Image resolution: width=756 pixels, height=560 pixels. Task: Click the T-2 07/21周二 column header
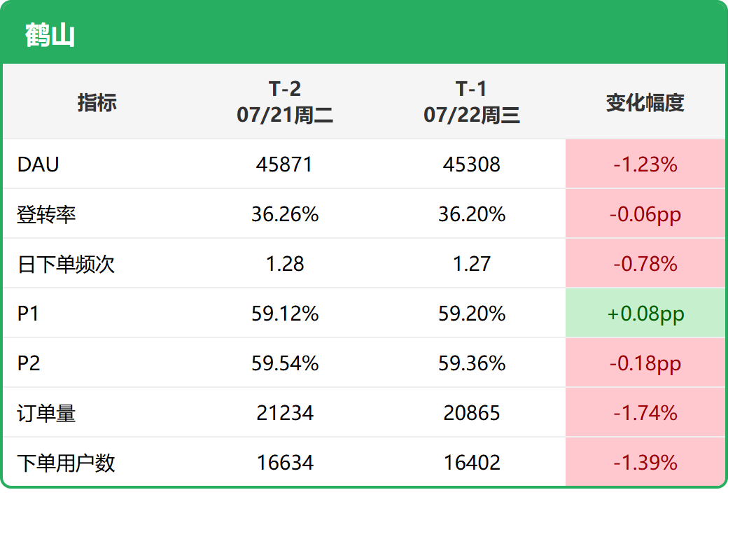click(284, 101)
